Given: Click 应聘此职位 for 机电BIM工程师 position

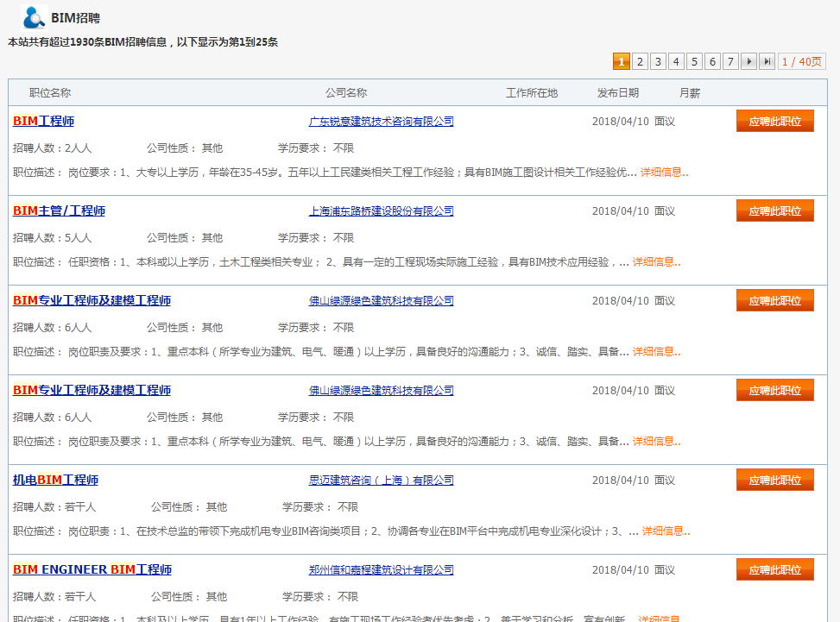Looking at the screenshot, I should click(774, 480).
